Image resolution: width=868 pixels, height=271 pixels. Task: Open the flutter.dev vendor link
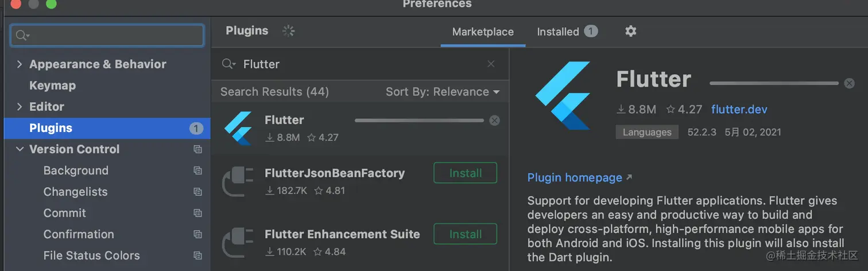(x=739, y=110)
